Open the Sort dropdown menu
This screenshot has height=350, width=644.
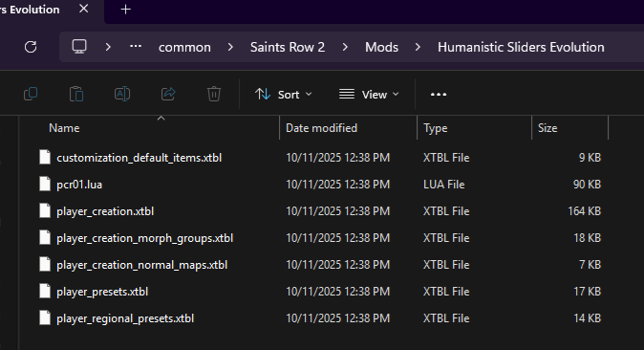(284, 94)
